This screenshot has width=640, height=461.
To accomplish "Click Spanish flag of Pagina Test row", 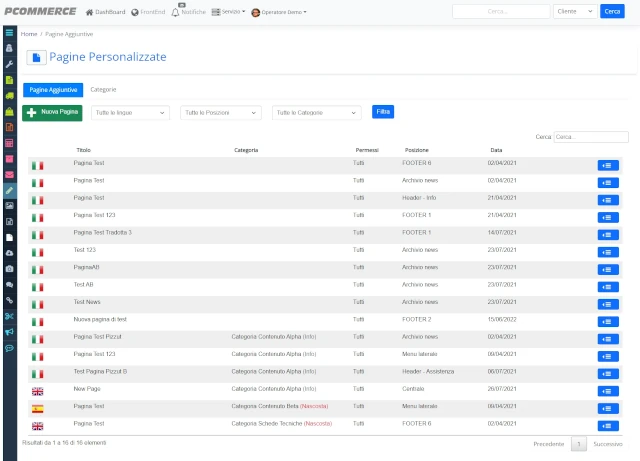I will tap(38, 409).
